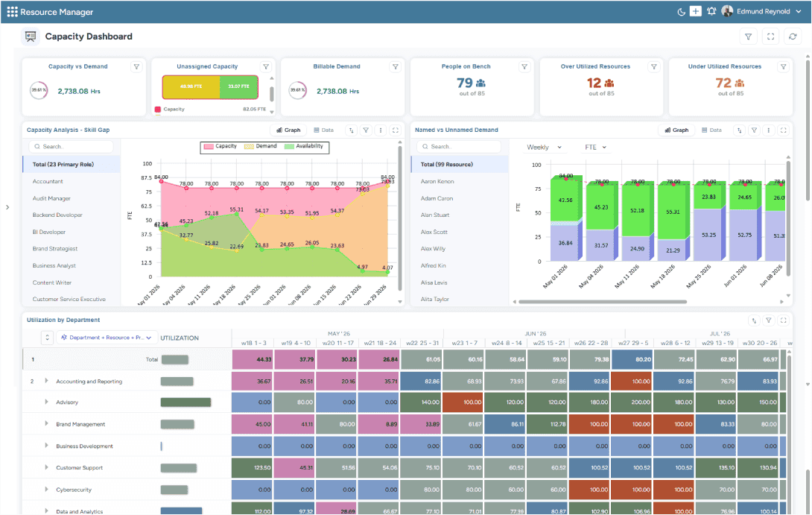
Task: Select Accountant role in list
Action: click(72, 181)
